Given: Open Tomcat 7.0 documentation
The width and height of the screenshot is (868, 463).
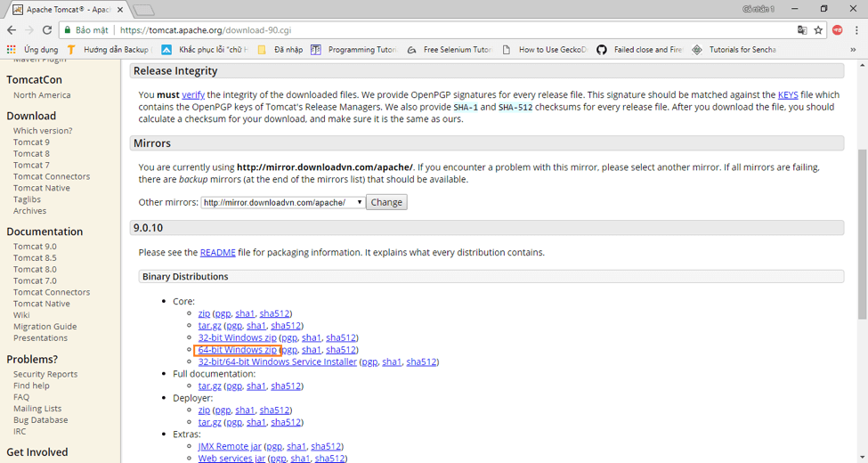Looking at the screenshot, I should coord(35,280).
